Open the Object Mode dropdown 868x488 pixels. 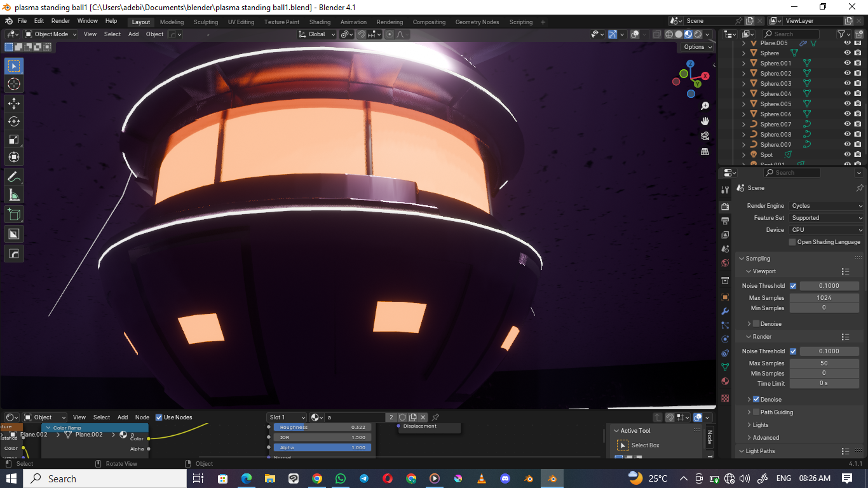tap(50, 34)
